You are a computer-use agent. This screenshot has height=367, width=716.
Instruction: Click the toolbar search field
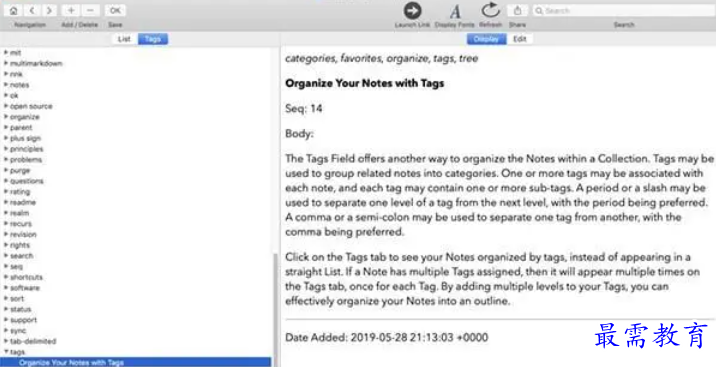pyautogui.click(x=624, y=10)
